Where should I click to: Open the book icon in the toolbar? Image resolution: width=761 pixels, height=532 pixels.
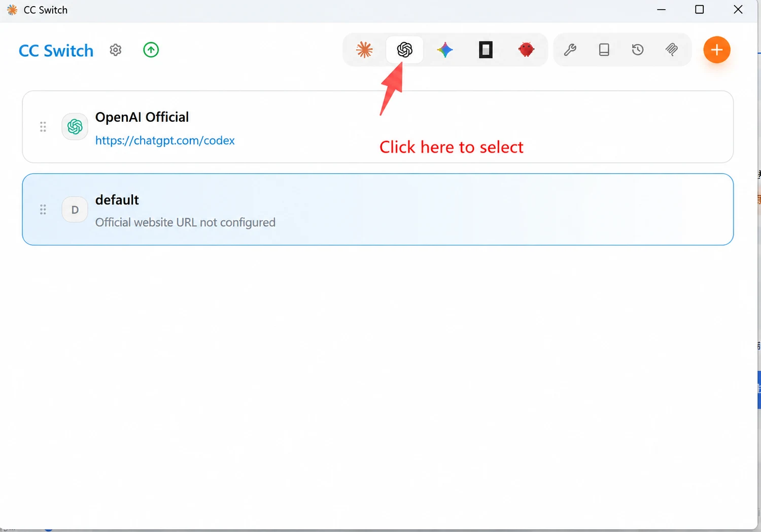click(604, 50)
